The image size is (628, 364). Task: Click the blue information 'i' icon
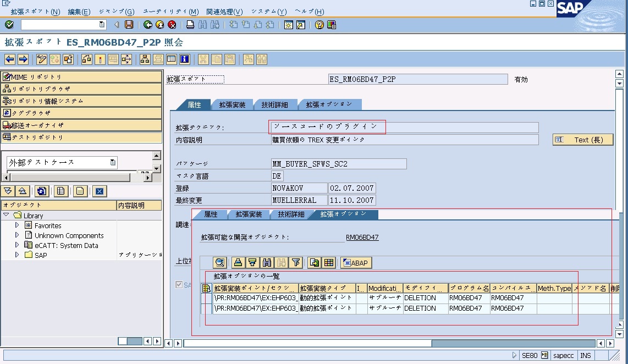(x=185, y=60)
